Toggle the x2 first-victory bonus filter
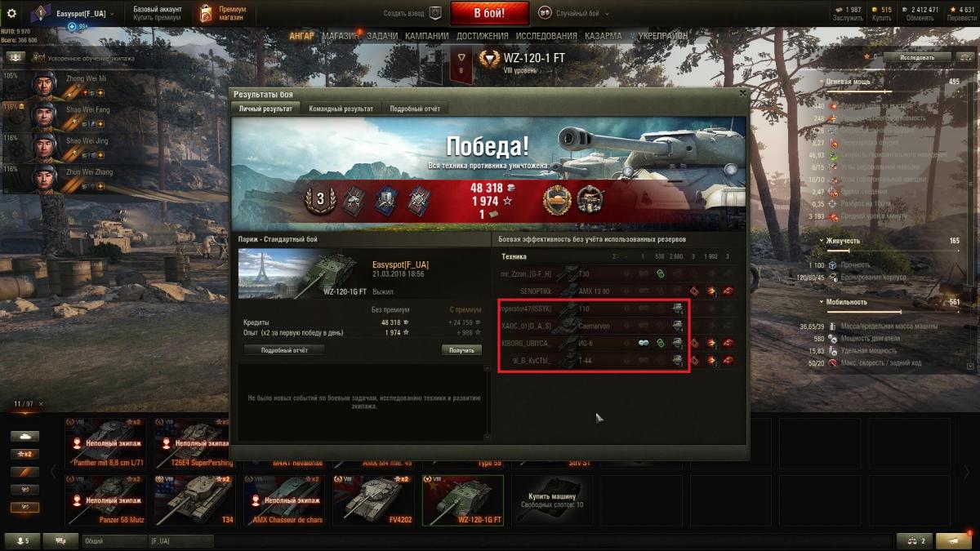The height and width of the screenshot is (551, 980). tap(25, 454)
